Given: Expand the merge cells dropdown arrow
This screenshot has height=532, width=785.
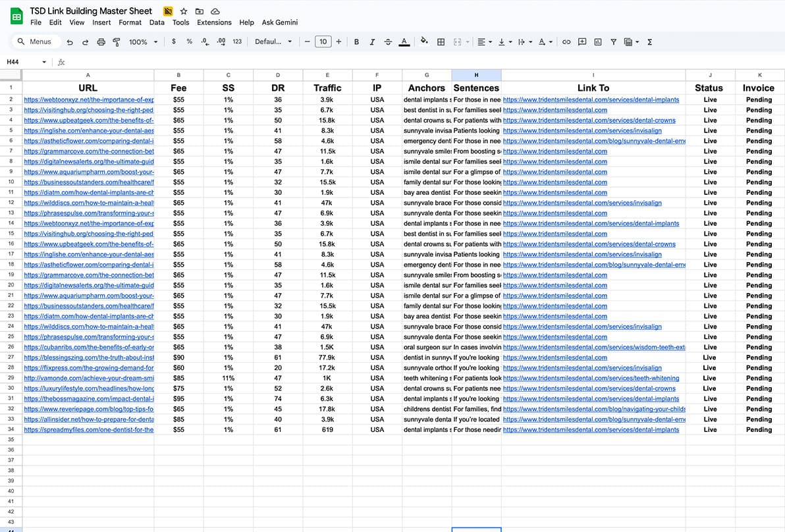Looking at the screenshot, I should (x=468, y=42).
